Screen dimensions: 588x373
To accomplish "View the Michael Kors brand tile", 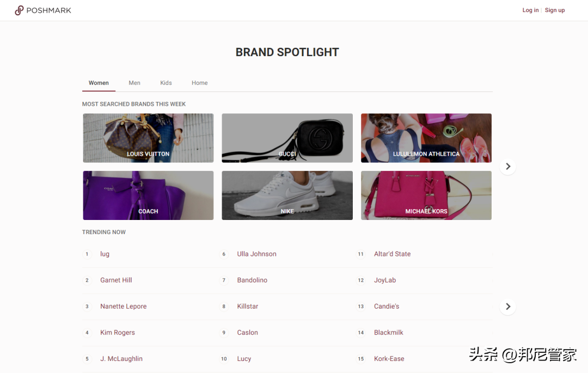I will [426, 195].
